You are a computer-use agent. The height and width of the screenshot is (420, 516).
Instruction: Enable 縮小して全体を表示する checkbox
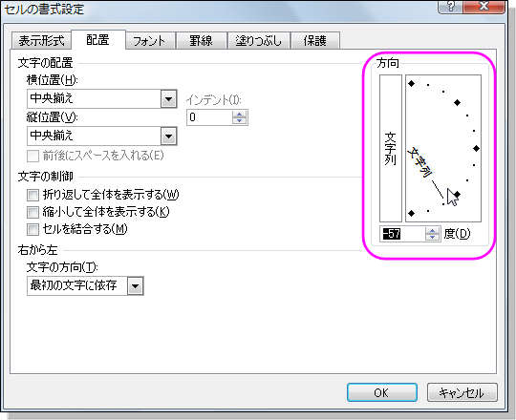point(32,212)
